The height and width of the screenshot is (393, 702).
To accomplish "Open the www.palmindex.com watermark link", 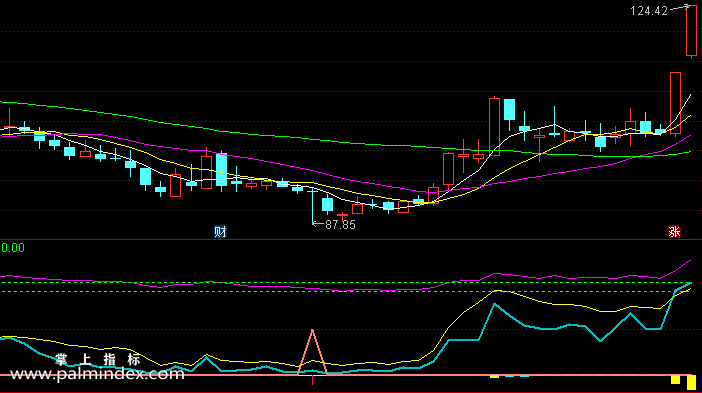I will tap(97, 374).
